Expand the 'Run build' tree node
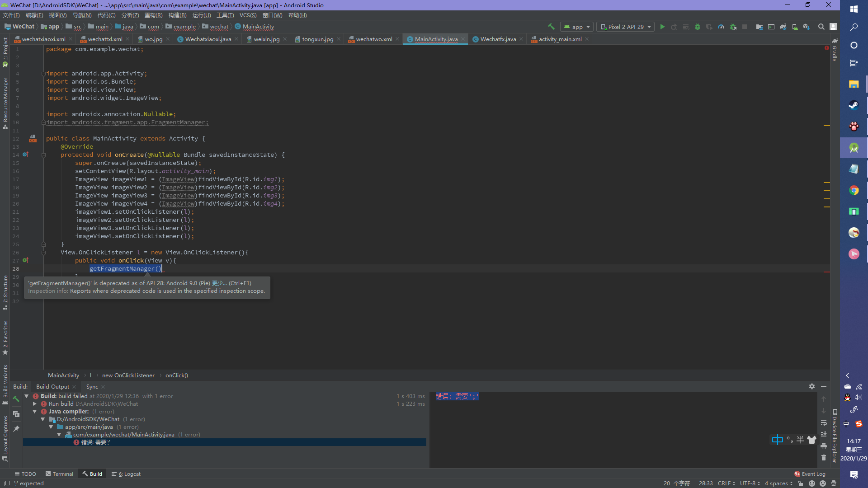Viewport: 868px width, 488px height. (x=35, y=404)
